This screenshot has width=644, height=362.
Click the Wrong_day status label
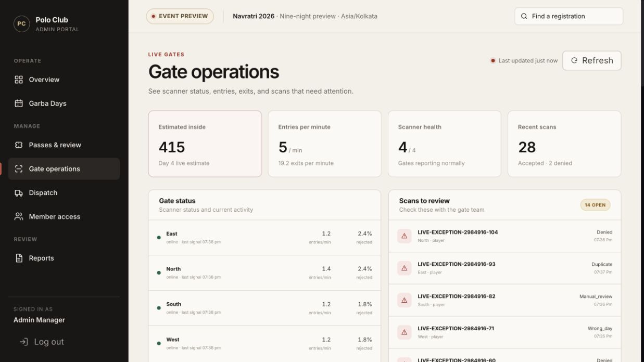600,329
